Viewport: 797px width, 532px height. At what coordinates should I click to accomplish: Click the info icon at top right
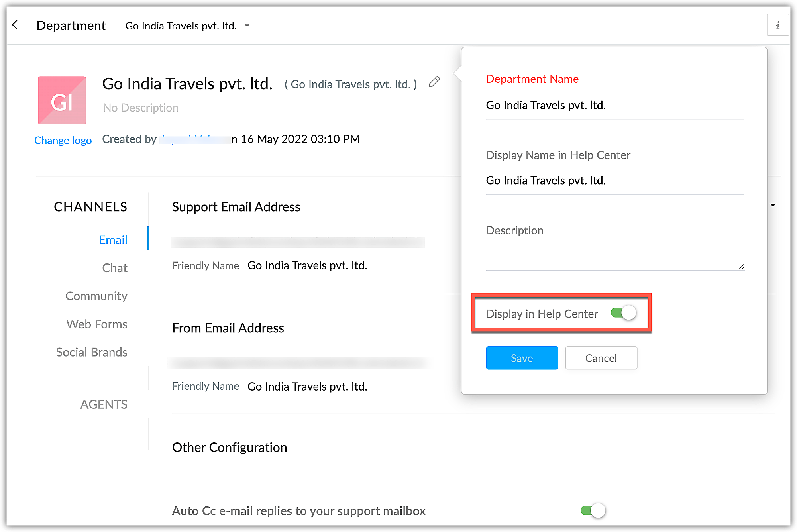777,26
